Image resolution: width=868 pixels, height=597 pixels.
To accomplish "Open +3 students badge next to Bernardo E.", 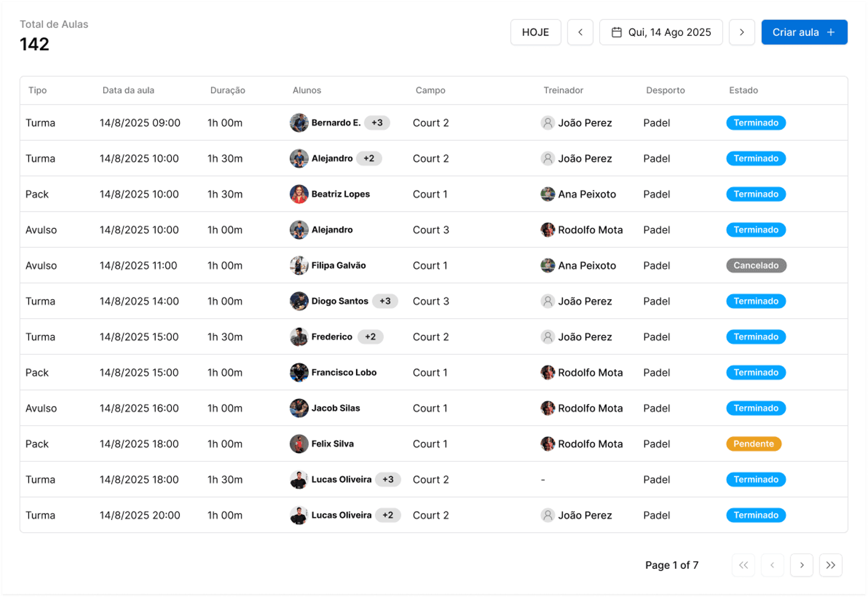I will tap(377, 123).
